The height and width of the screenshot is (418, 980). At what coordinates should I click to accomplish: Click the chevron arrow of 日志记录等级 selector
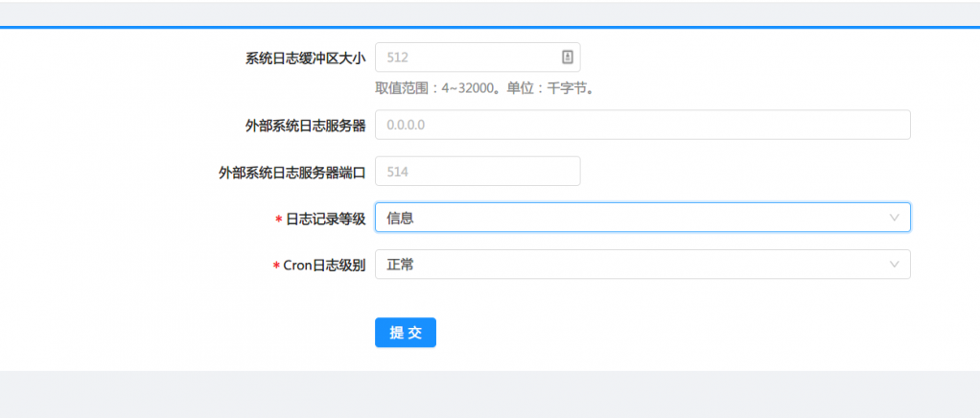pos(895,218)
